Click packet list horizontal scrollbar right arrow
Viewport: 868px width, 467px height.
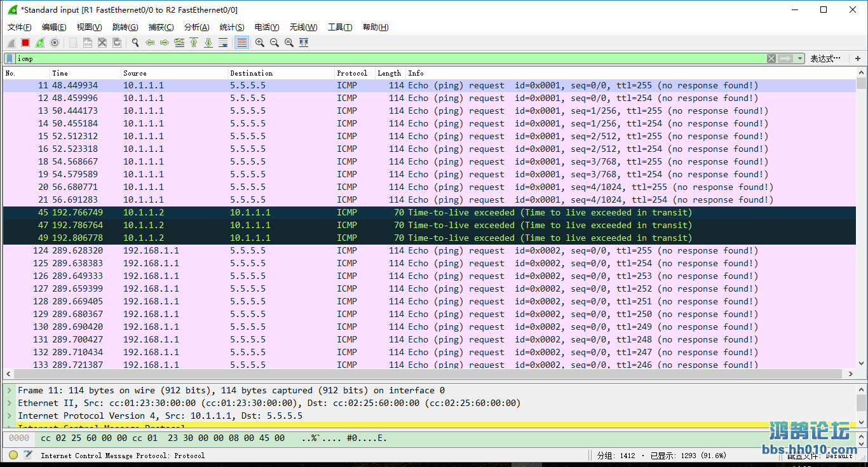[851, 374]
